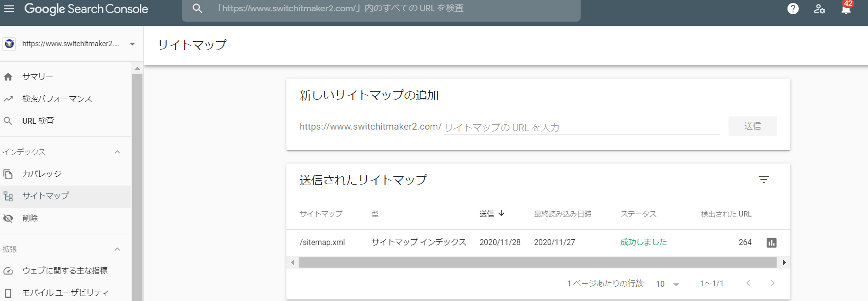Click the home icon beside サマリー

click(x=8, y=77)
